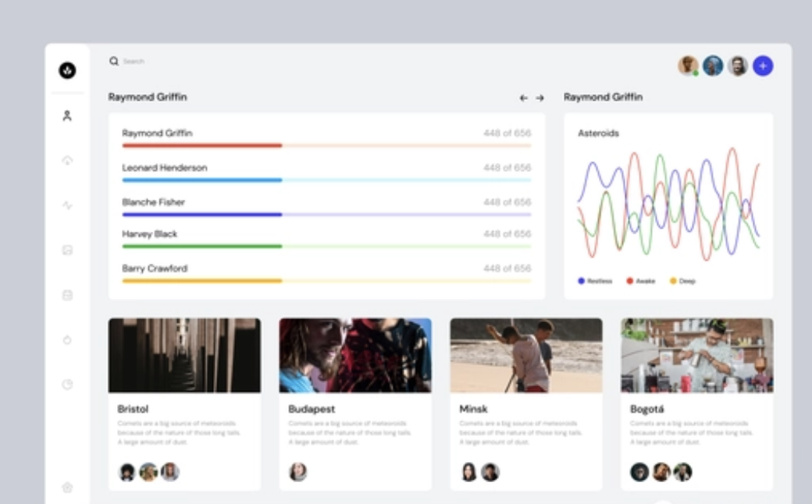Viewport: 812px width, 504px height.
Task: Open the Budapest card photo
Action: [355, 356]
